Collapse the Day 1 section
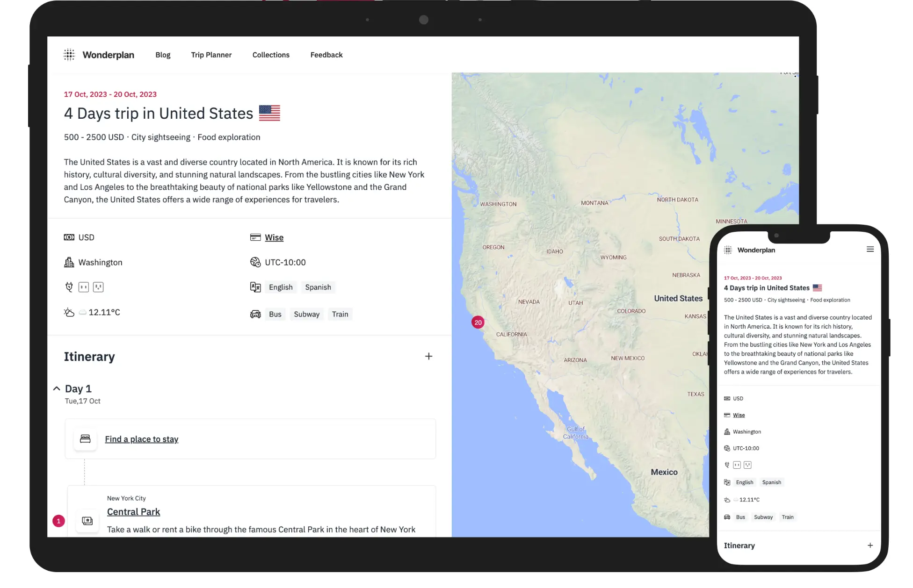 coord(57,388)
